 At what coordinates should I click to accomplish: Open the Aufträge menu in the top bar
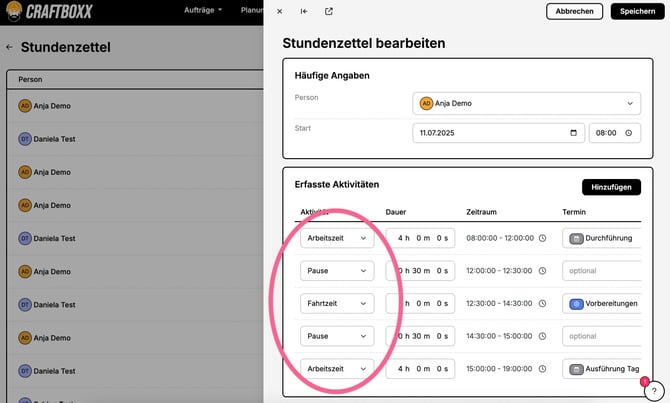coord(203,10)
